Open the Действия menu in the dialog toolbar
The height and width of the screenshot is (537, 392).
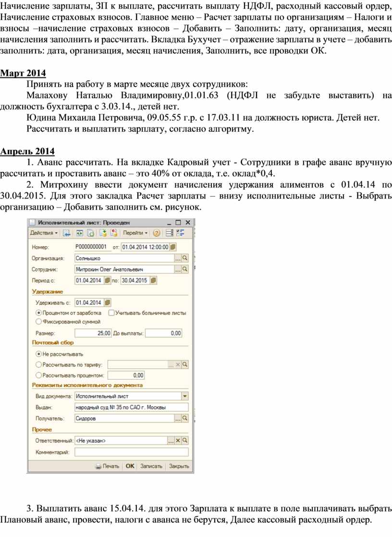44,233
